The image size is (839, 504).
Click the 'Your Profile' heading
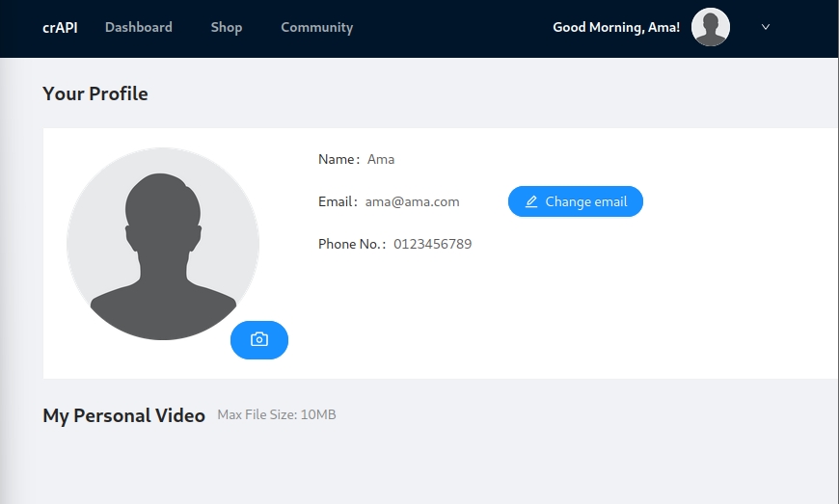(95, 93)
